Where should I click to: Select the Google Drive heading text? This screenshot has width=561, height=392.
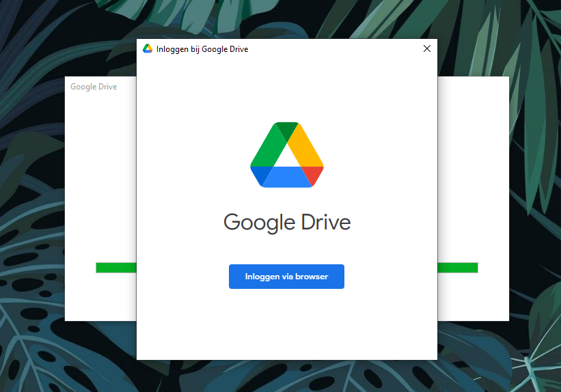(287, 222)
